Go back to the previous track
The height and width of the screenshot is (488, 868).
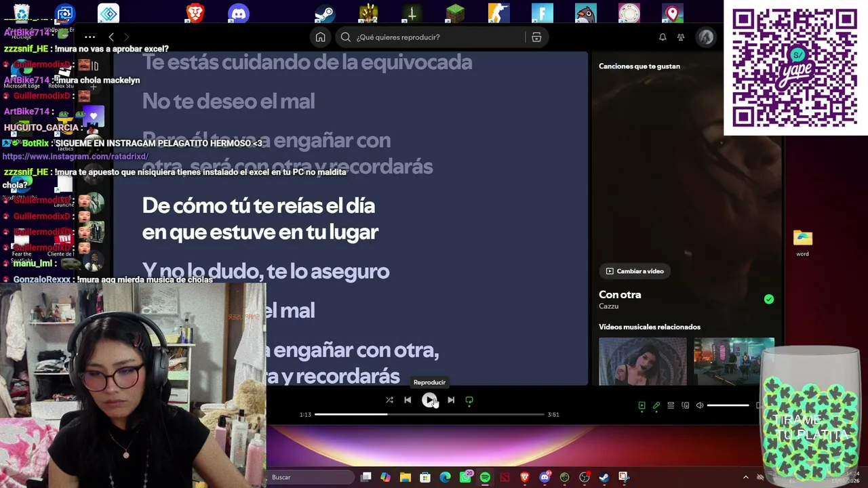coord(408,400)
